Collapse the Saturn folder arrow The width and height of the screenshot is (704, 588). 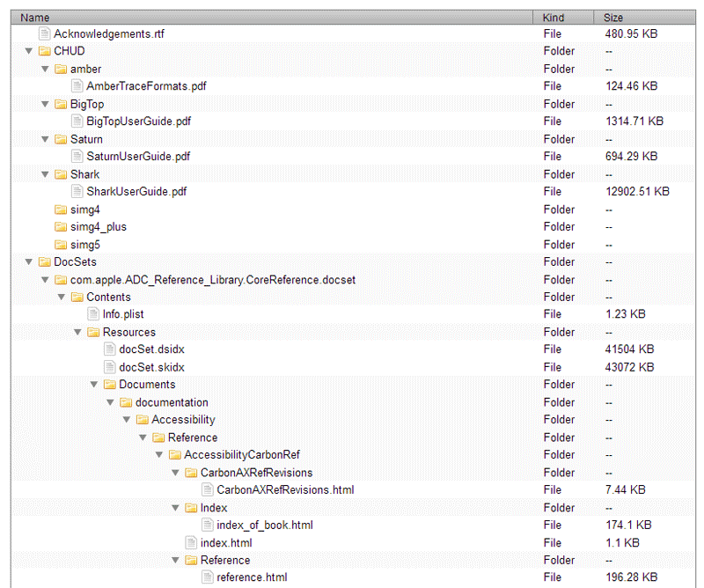tap(46, 139)
